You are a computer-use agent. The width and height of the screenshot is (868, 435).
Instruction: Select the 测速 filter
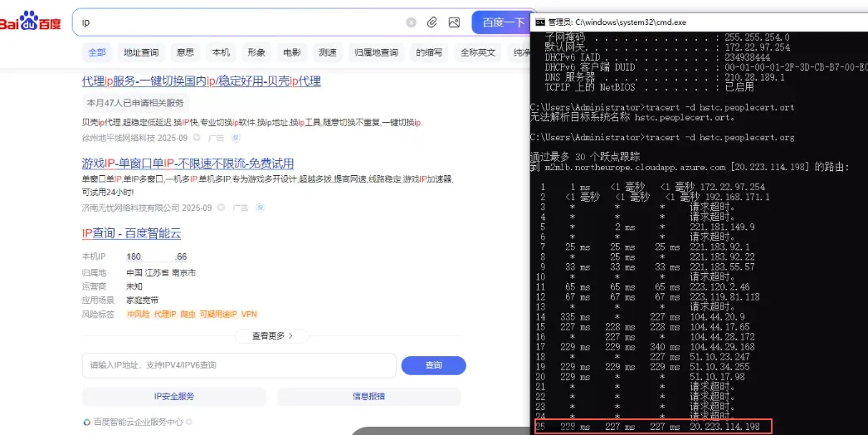tap(328, 52)
